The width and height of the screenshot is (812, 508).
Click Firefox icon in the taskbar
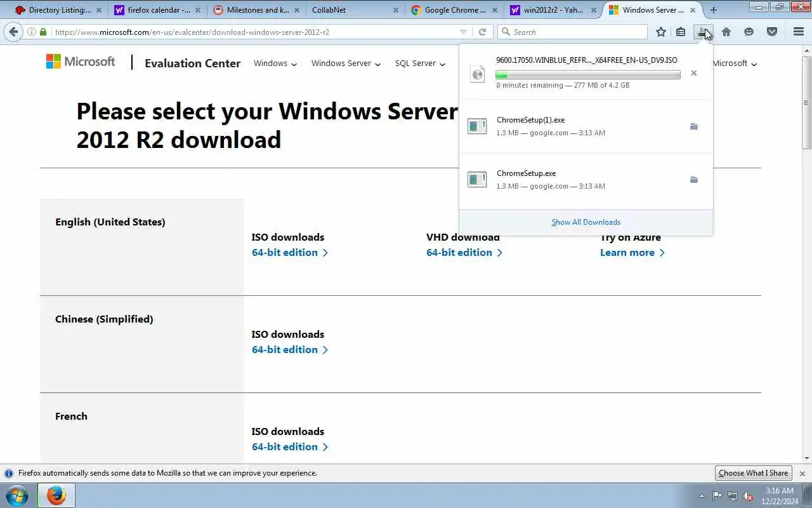pos(56,495)
